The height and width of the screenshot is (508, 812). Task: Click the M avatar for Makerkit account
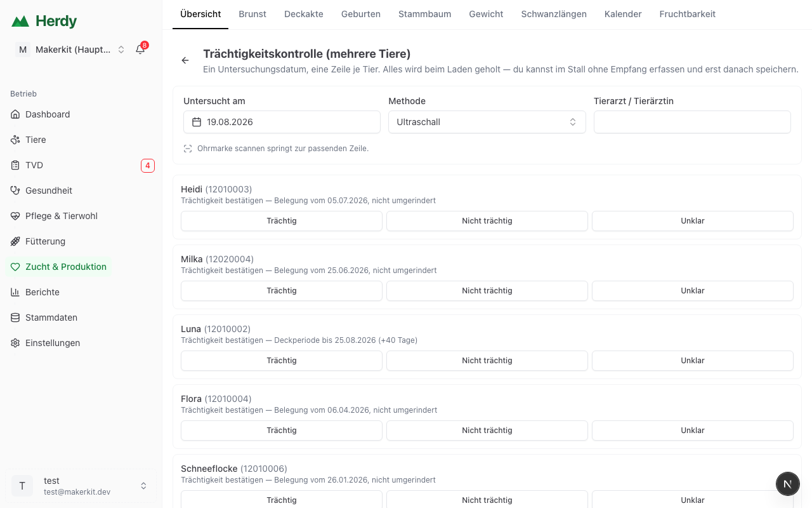pos(23,50)
